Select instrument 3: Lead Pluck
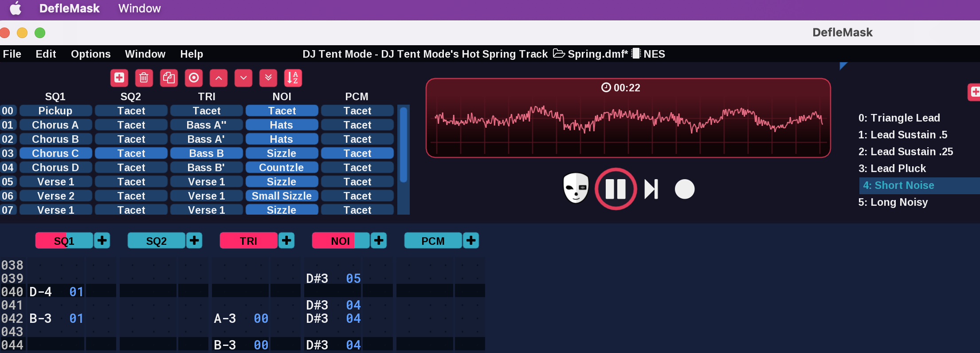 [892, 169]
